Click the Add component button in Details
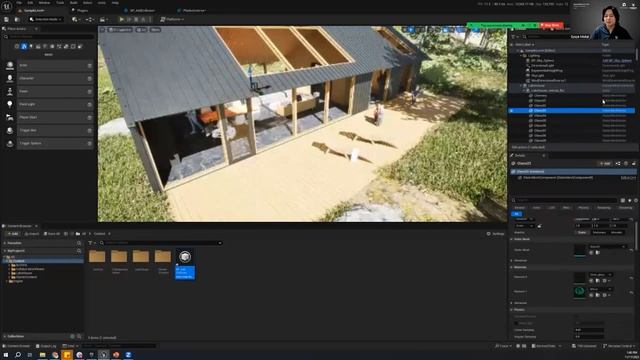640x360 pixels. pos(606,164)
